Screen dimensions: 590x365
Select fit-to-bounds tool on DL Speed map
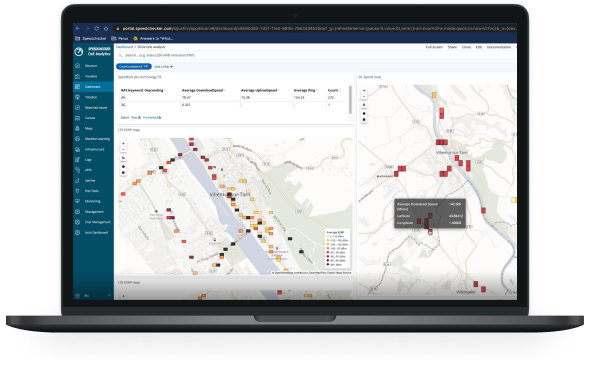364,105
